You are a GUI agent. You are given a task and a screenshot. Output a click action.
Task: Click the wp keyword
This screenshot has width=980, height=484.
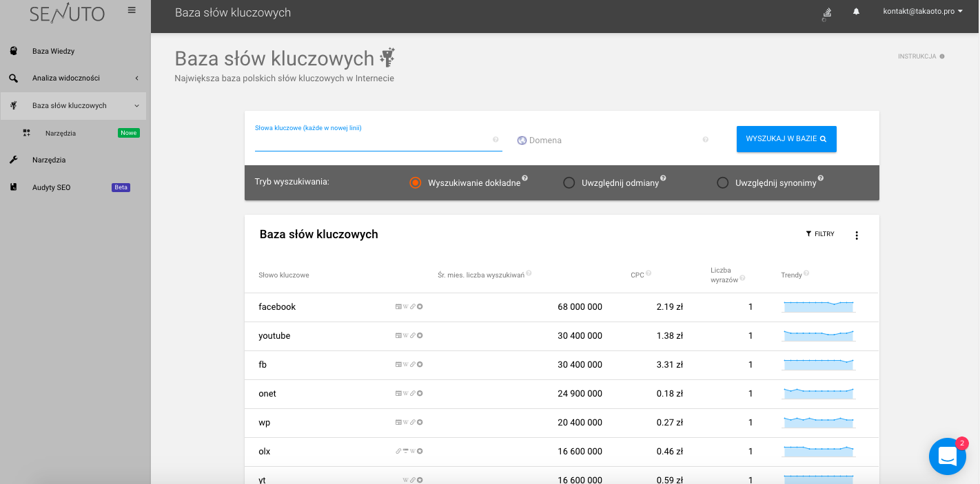(x=265, y=423)
